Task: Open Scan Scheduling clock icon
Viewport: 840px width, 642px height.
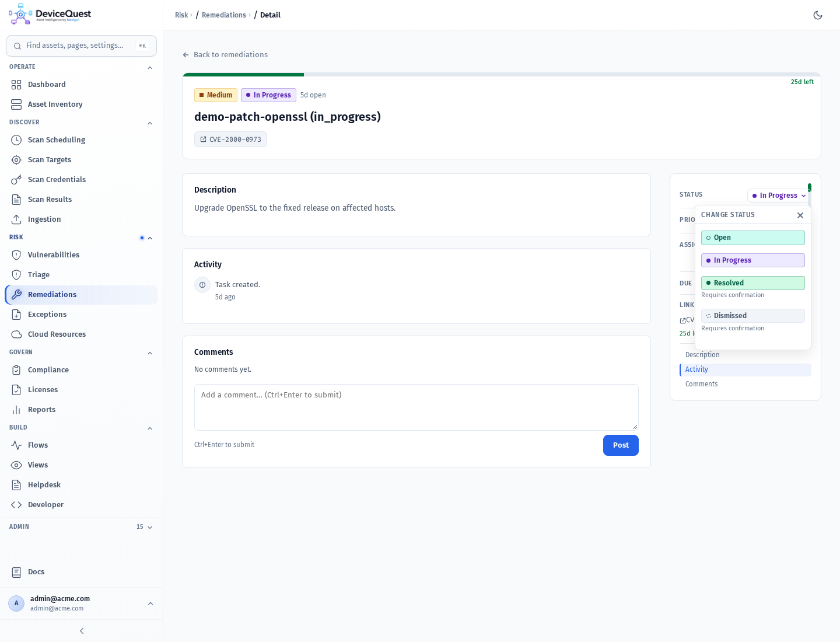Action: pyautogui.click(x=16, y=140)
